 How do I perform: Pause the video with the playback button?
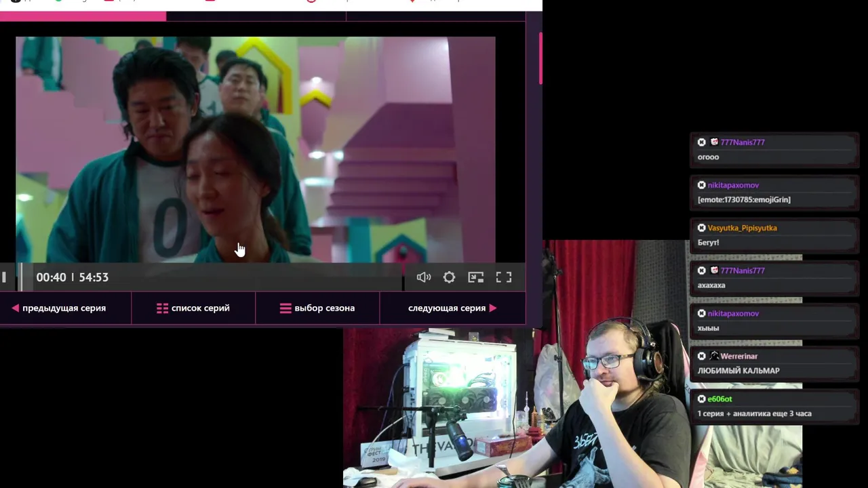(4, 277)
